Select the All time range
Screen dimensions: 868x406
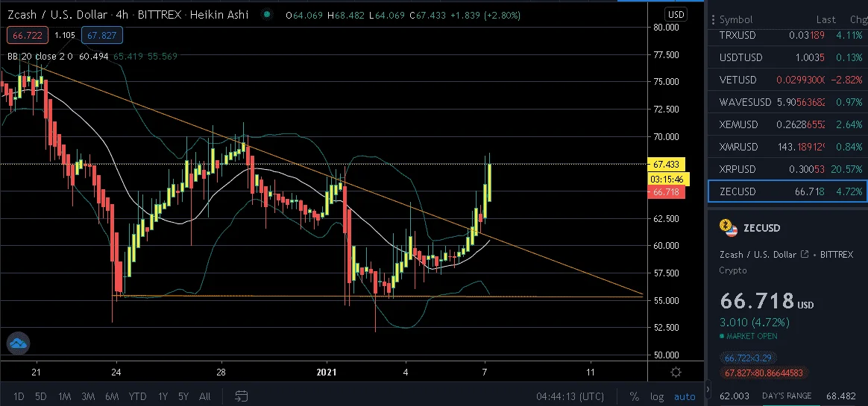[x=205, y=396]
